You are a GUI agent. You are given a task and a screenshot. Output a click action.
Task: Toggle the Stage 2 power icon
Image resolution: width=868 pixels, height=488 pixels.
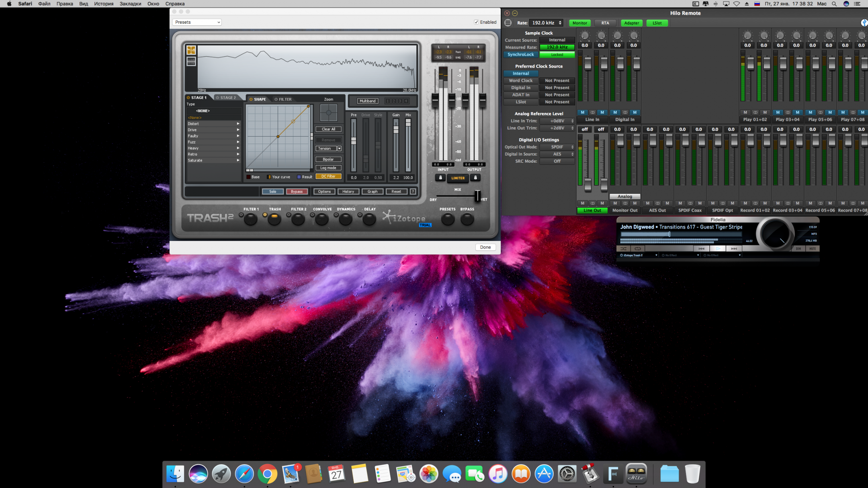(217, 98)
